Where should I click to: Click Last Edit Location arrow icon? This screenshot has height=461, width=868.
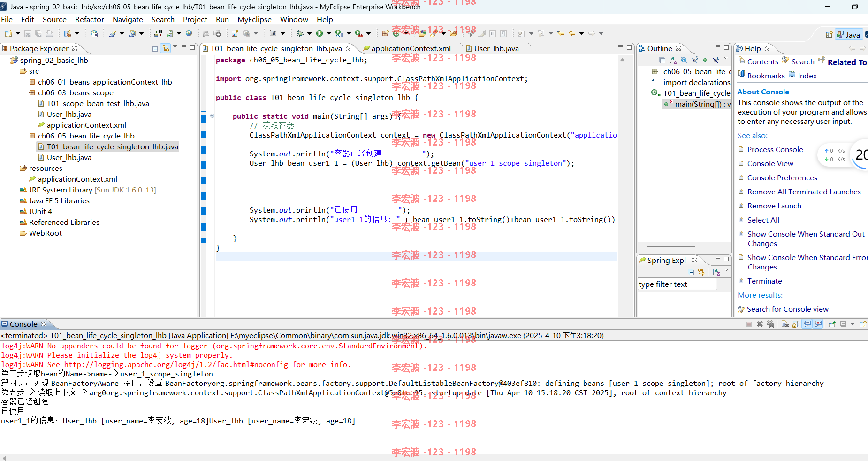(x=561, y=33)
